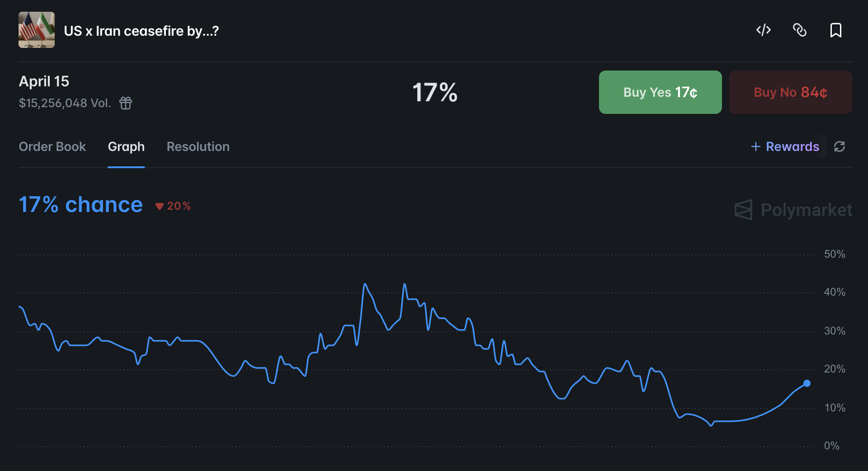Click the blue '17% chance' heading
This screenshot has height=471, width=868.
81,205
